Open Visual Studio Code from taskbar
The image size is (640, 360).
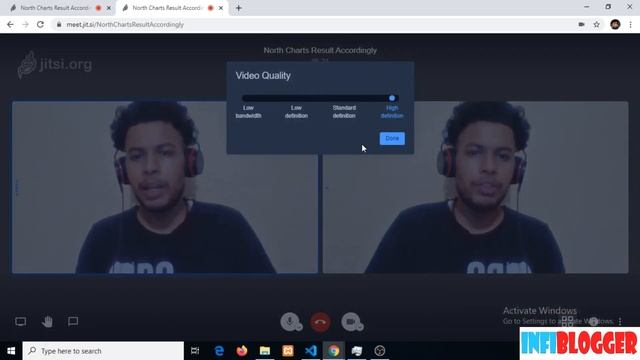tap(311, 351)
